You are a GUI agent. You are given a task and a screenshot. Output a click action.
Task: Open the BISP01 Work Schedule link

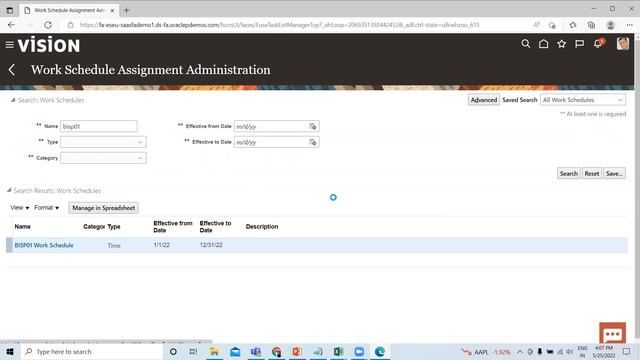pyautogui.click(x=44, y=245)
